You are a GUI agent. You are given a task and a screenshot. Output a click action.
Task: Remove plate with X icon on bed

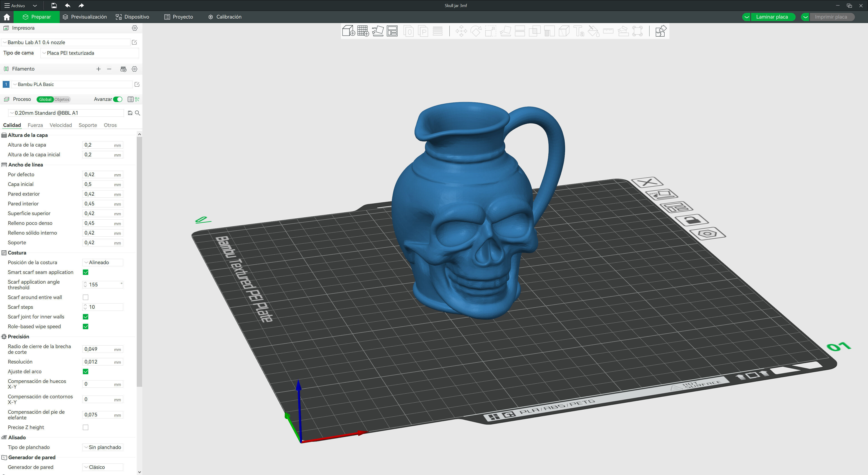648,182
